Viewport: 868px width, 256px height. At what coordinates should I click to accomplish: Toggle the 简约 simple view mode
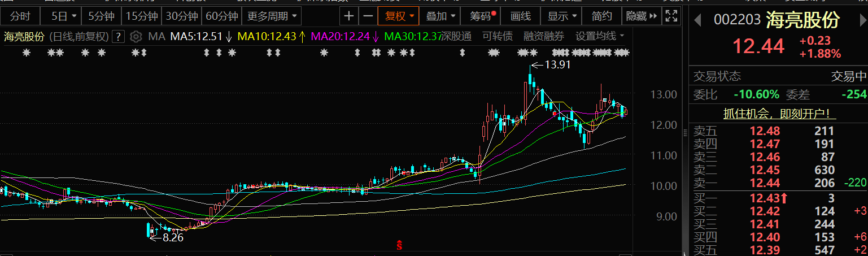click(x=601, y=16)
